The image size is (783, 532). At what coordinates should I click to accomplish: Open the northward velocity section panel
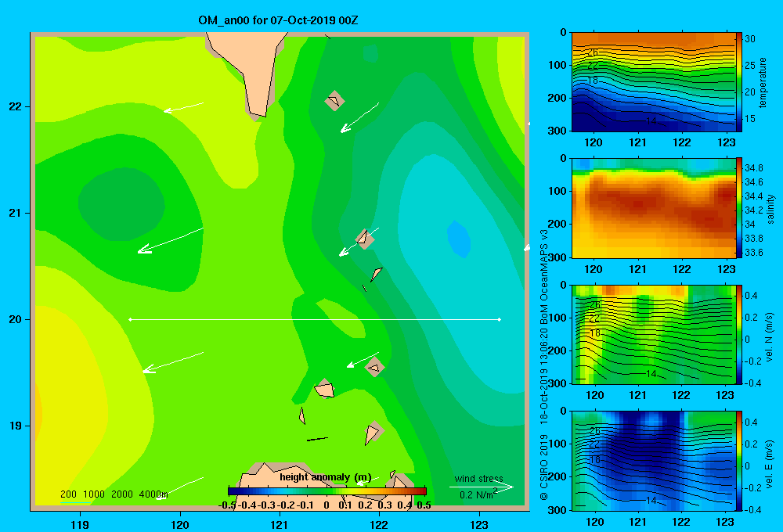pos(653,334)
